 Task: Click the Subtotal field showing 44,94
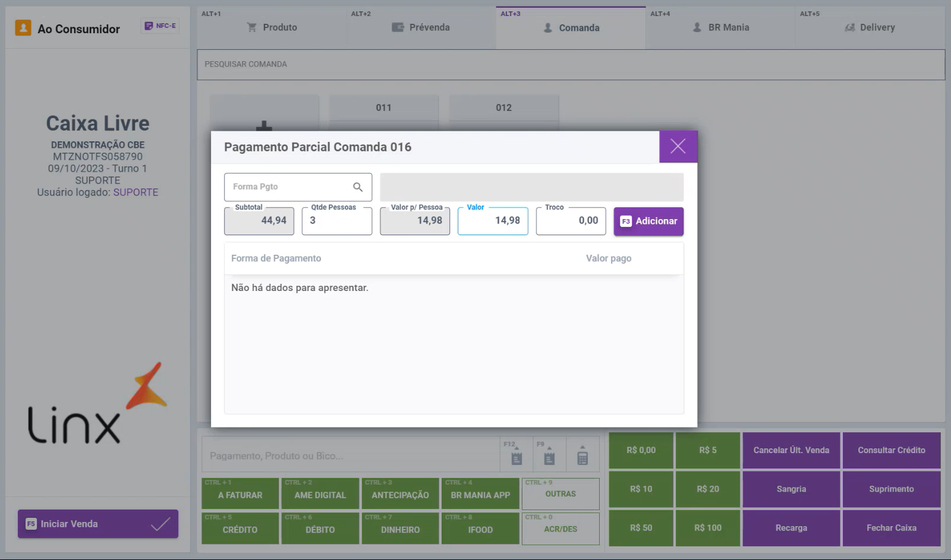click(259, 221)
